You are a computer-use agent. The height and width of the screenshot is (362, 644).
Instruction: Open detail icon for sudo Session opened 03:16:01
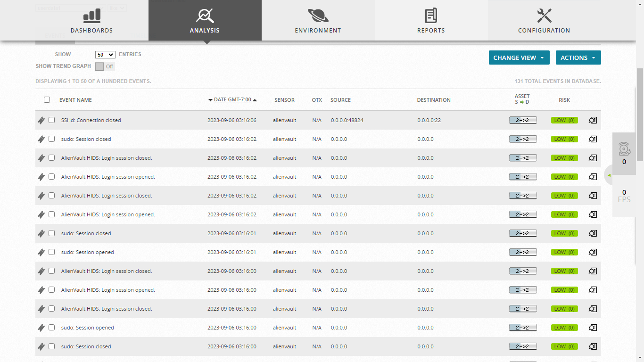(x=593, y=252)
